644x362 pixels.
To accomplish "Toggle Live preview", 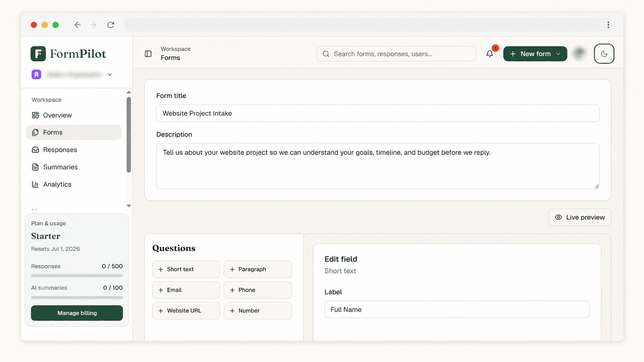I will point(580,217).
